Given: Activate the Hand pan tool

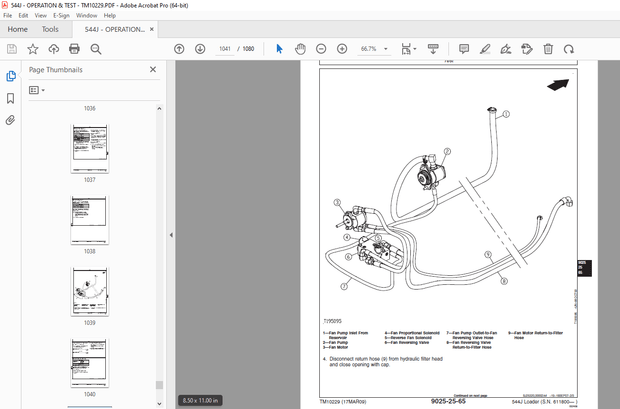Looking at the screenshot, I should pyautogui.click(x=301, y=49).
